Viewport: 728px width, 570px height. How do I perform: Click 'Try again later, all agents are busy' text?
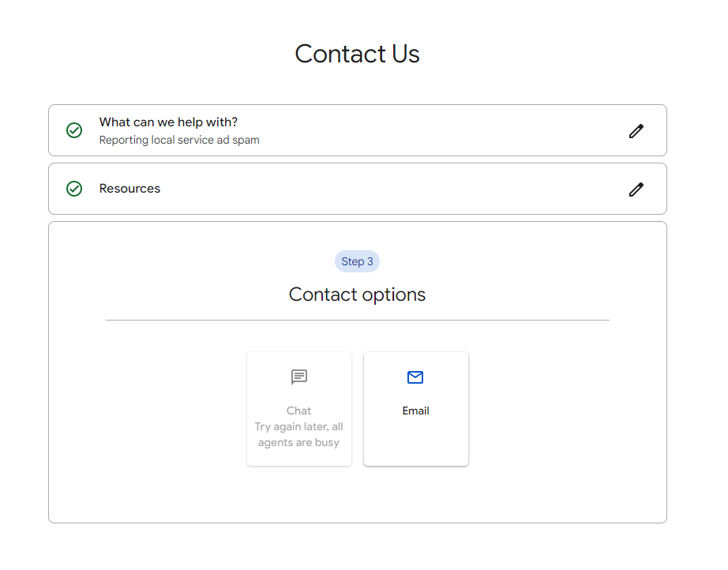pyautogui.click(x=298, y=434)
